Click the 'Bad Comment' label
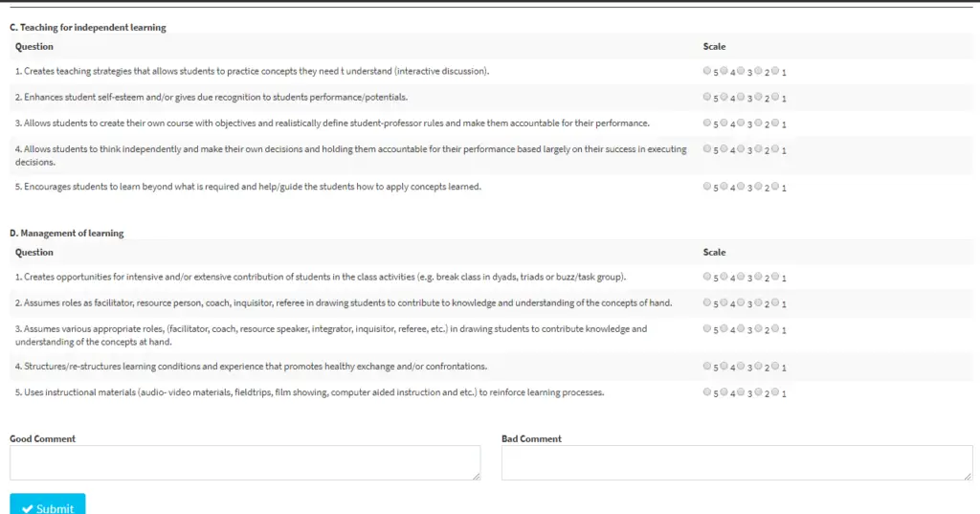This screenshot has width=980, height=514. pyautogui.click(x=531, y=439)
